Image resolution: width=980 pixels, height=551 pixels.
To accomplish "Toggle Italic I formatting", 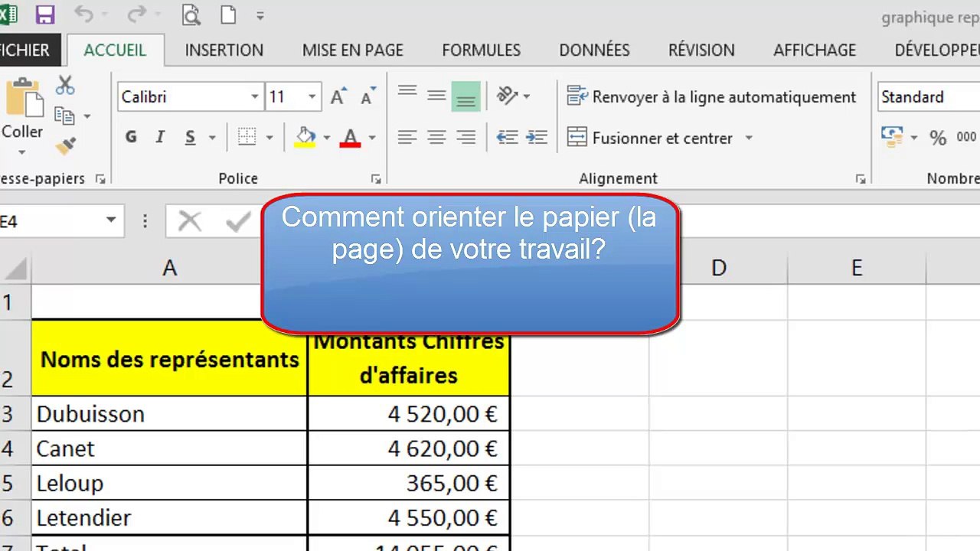I will (160, 138).
